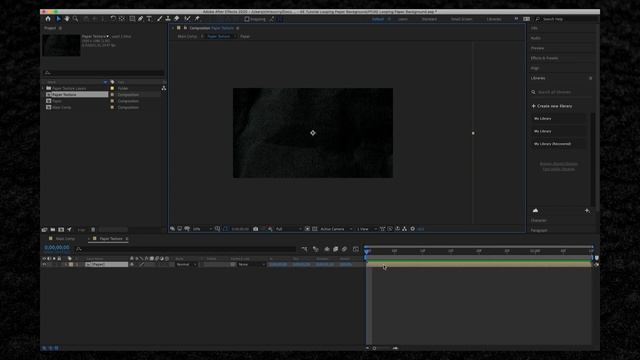Select the Puppet Pin tool
Image resolution: width=640 pixels, height=360 pixels.
197,19
